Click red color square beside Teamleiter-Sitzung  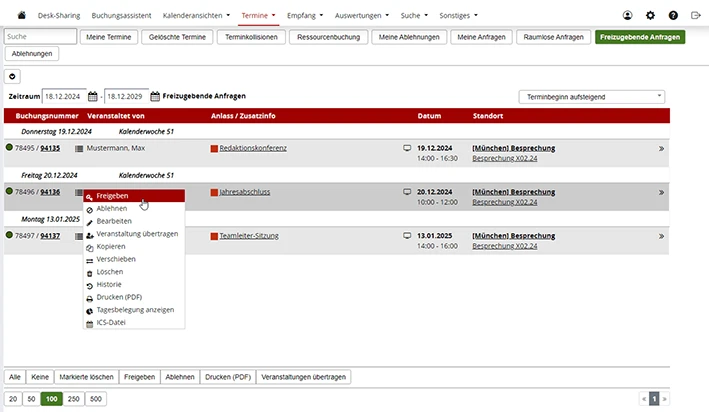pyautogui.click(x=214, y=236)
